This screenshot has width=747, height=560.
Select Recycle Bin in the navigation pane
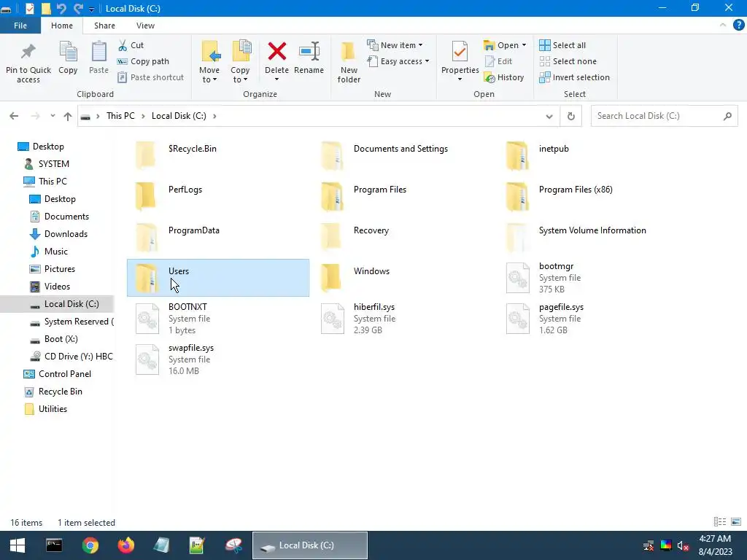click(x=60, y=392)
